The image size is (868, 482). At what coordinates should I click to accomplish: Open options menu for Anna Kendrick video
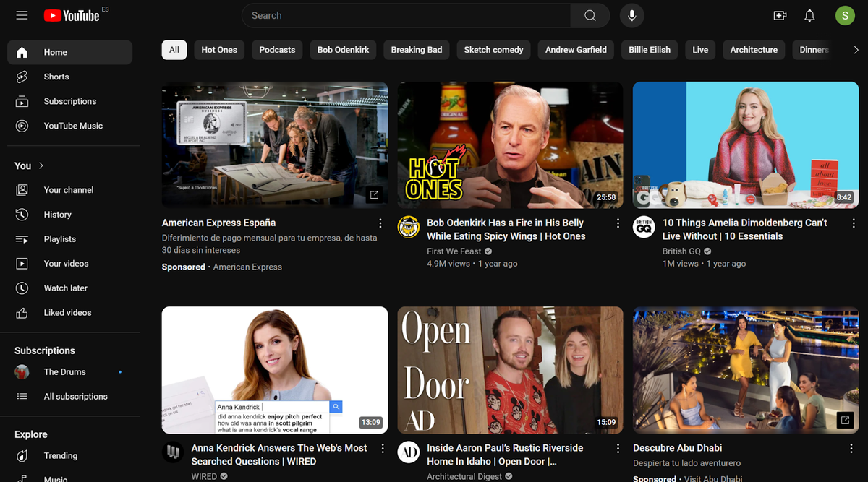tap(383, 449)
